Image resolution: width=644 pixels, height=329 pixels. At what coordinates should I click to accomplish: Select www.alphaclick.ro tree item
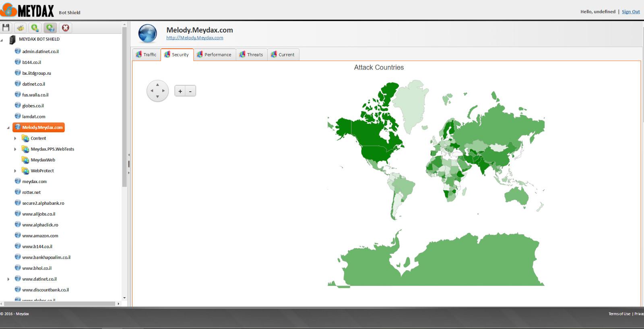click(40, 225)
